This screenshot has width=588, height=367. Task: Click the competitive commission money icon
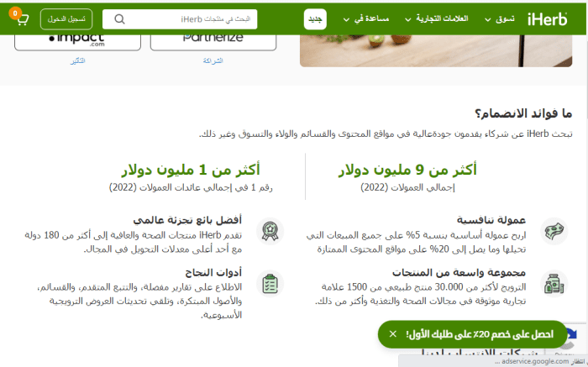[x=554, y=231]
